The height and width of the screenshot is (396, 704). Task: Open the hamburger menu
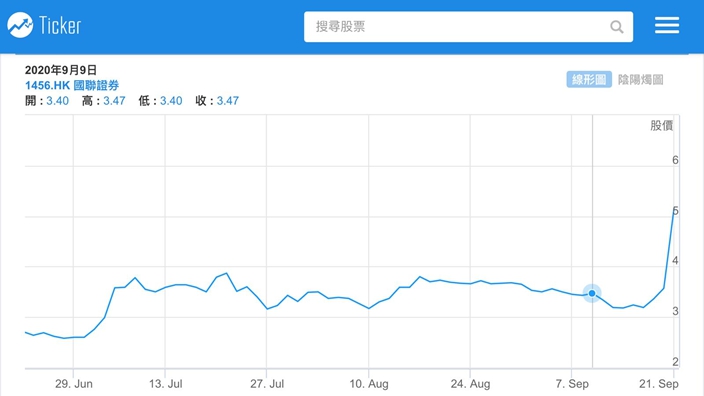point(667,25)
